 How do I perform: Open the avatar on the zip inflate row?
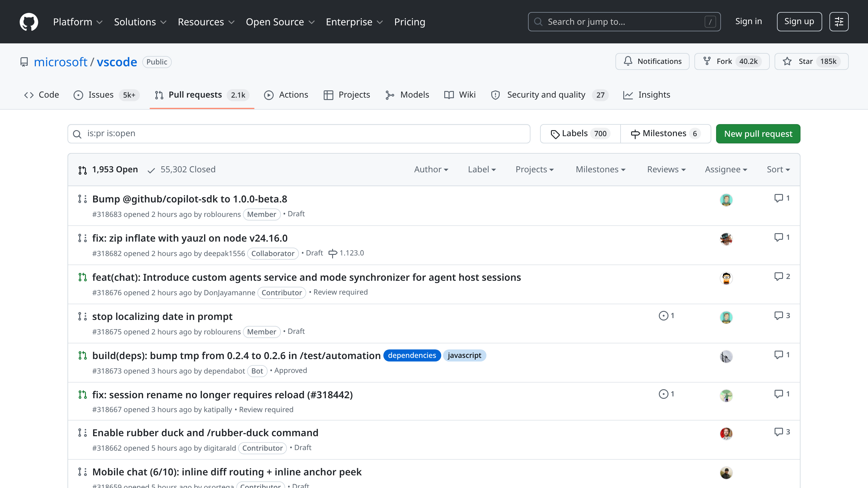726,239
